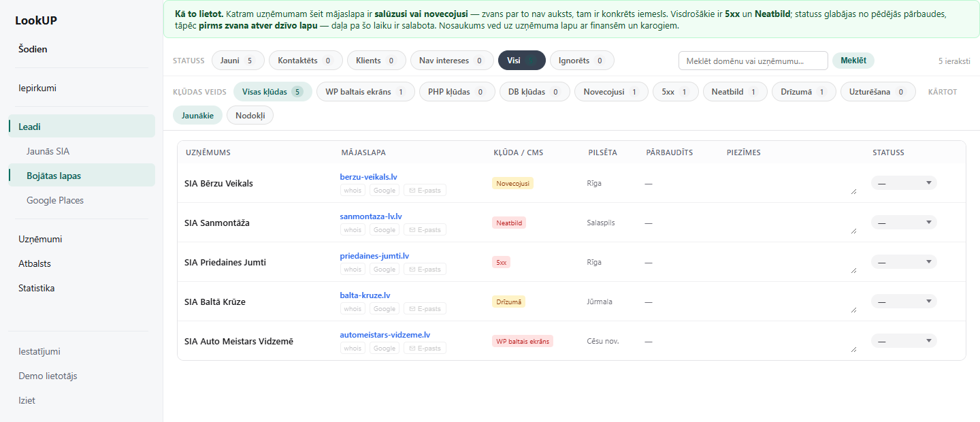980x422 pixels.
Task: Toggle the Jauni status filter
Action: (x=238, y=61)
